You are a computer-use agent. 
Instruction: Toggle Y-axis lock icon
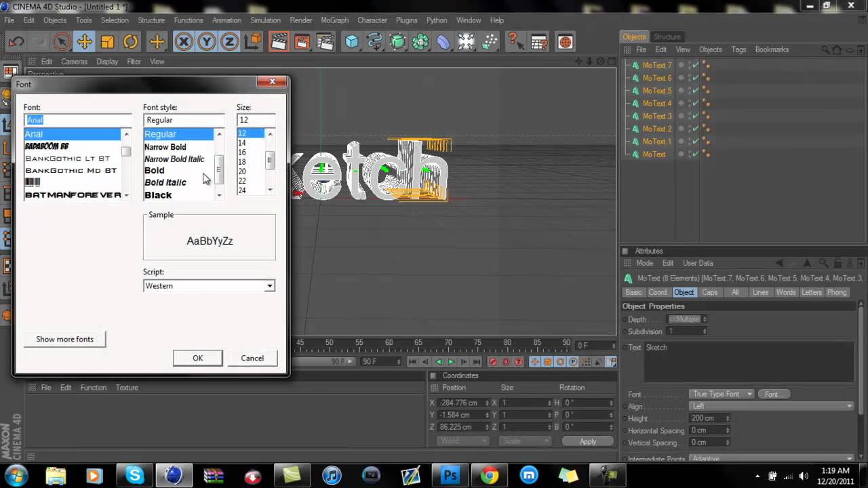tap(206, 42)
